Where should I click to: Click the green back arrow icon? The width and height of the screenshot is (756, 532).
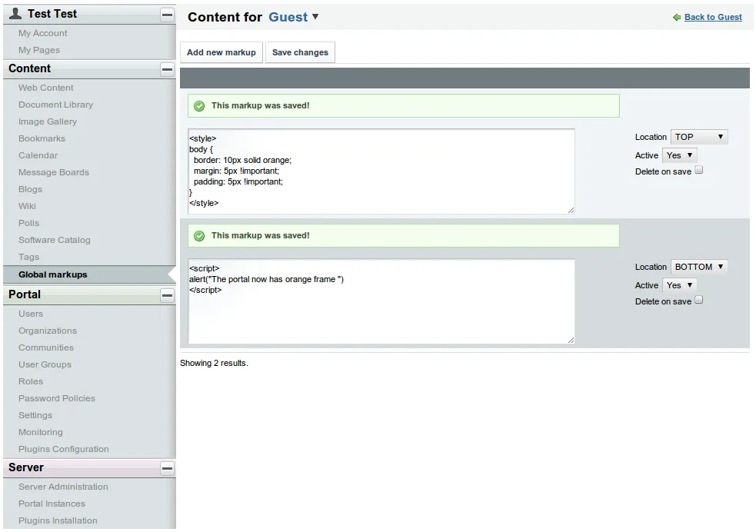677,17
